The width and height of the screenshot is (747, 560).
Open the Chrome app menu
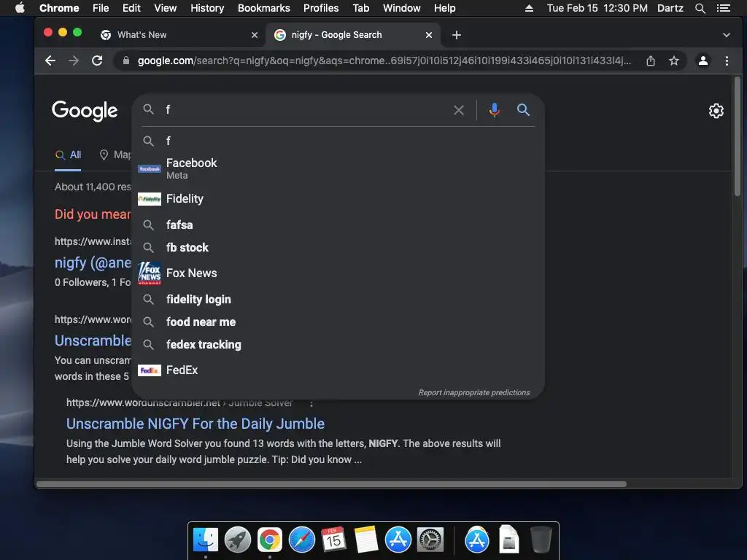(59, 8)
